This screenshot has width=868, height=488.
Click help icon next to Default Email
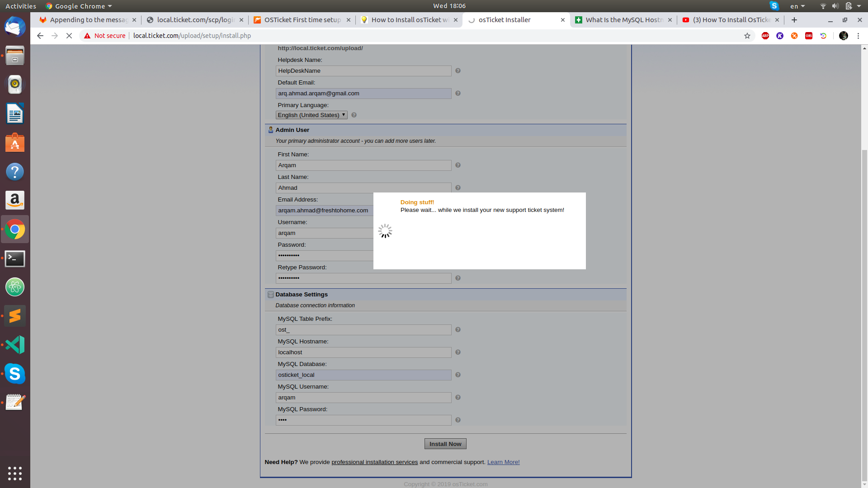click(x=458, y=94)
